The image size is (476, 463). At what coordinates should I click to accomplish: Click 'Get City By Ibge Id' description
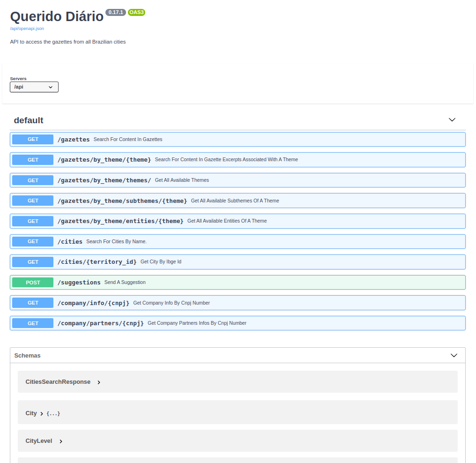click(161, 261)
